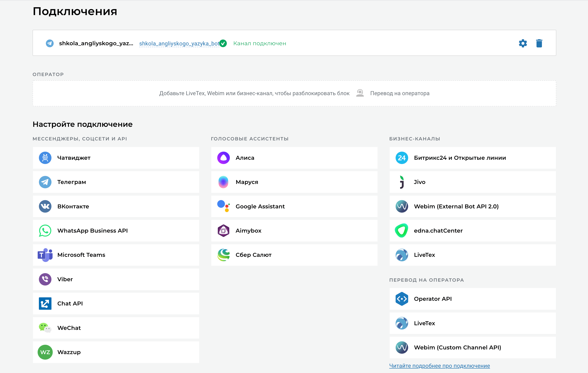
Task: Open the Wazzup connection
Action: [116, 352]
